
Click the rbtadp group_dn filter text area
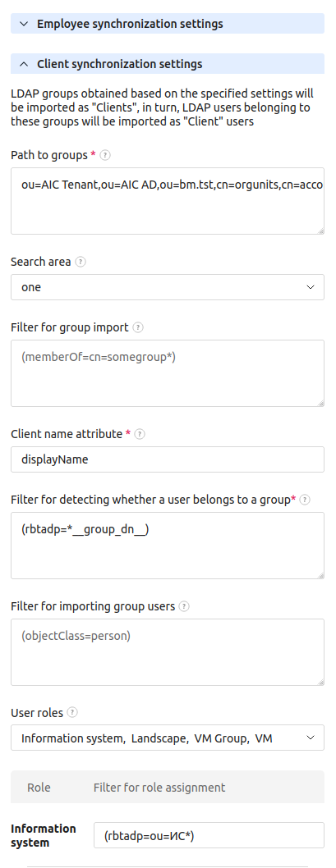coord(168,546)
